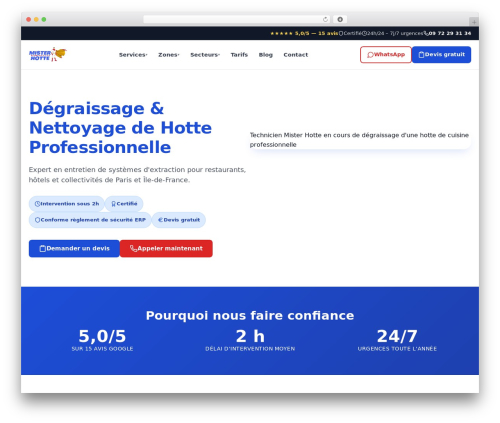Open a new browser tab with plus
Viewport: 500px width, 423px height.
coord(474,22)
